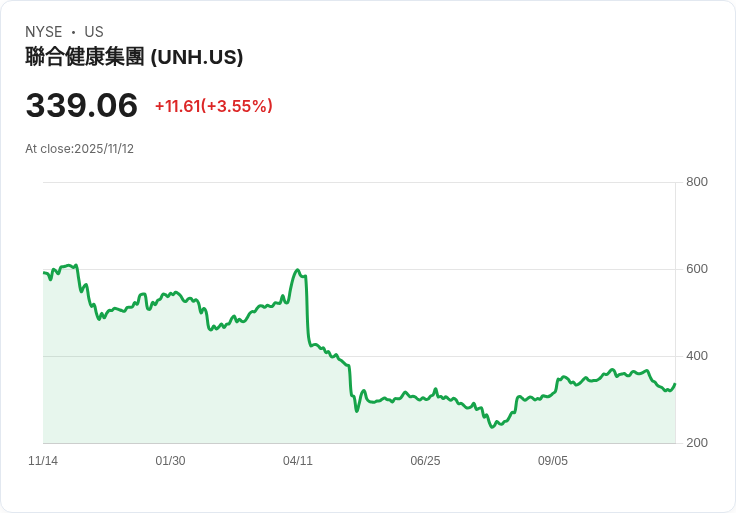Click the price change +11.61(+3.55%)
Viewport: 736px width, 513px height.
[214, 106]
